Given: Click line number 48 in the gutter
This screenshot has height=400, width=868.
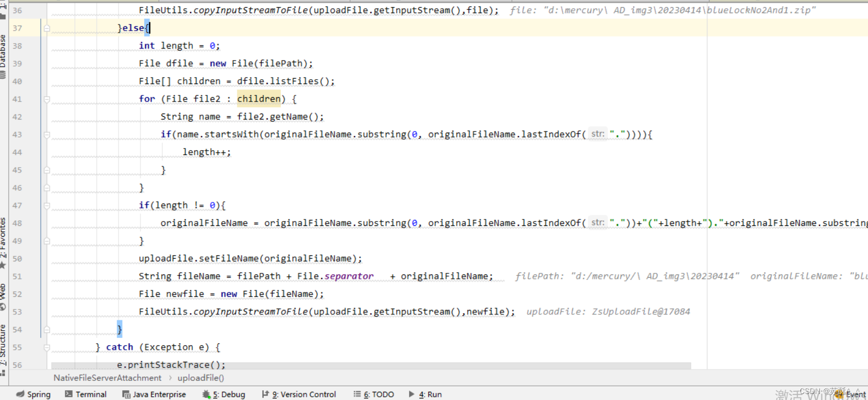Looking at the screenshot, I should click(17, 223).
